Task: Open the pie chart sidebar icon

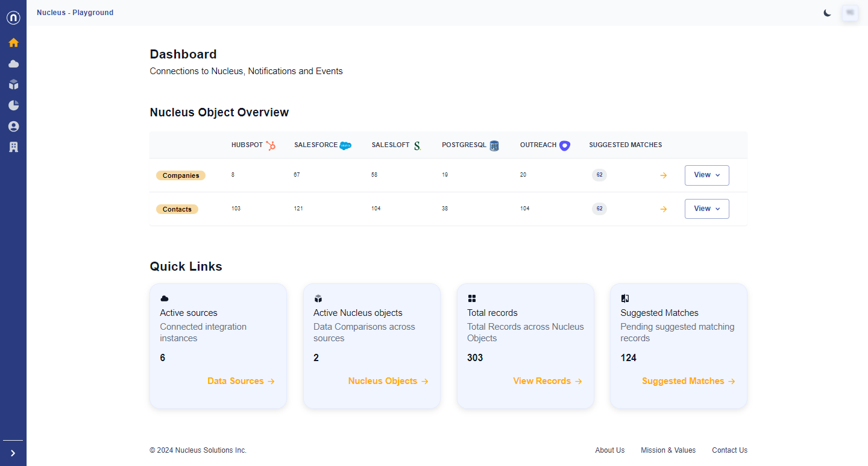Action: (13, 105)
